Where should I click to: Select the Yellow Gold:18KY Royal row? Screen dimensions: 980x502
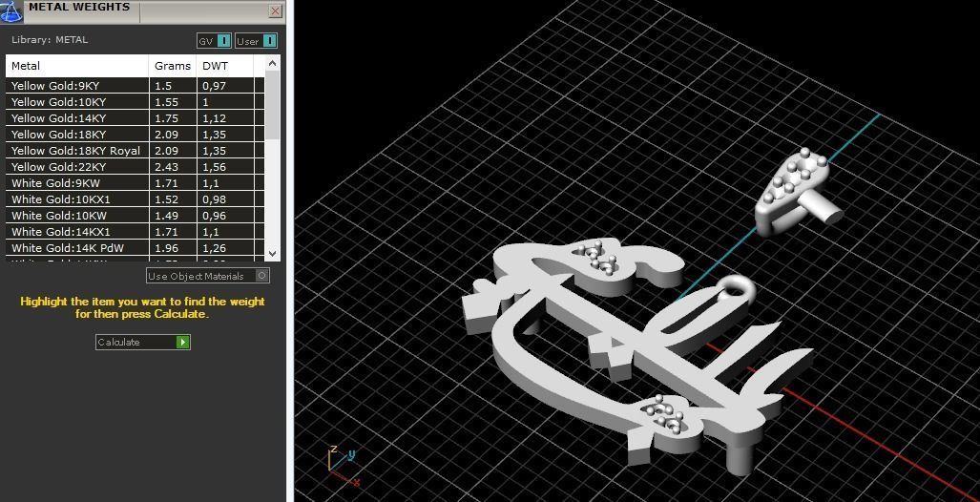[x=135, y=151]
